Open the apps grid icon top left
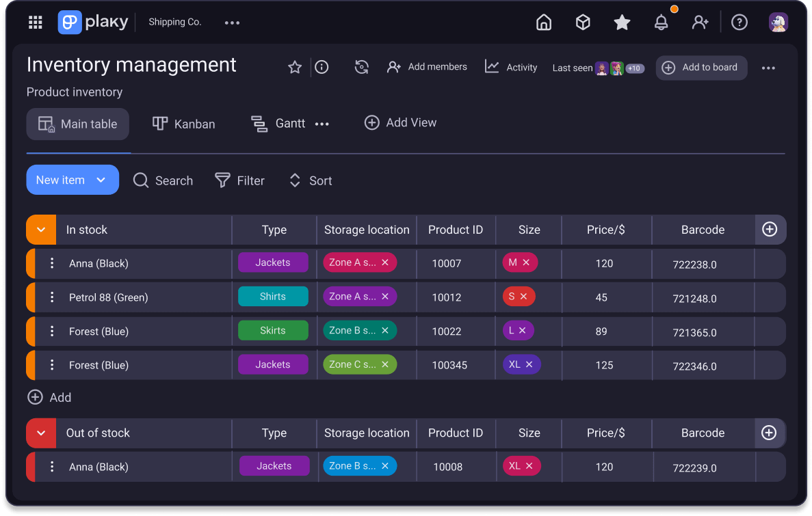Viewport: 812px width, 516px height. 35,22
